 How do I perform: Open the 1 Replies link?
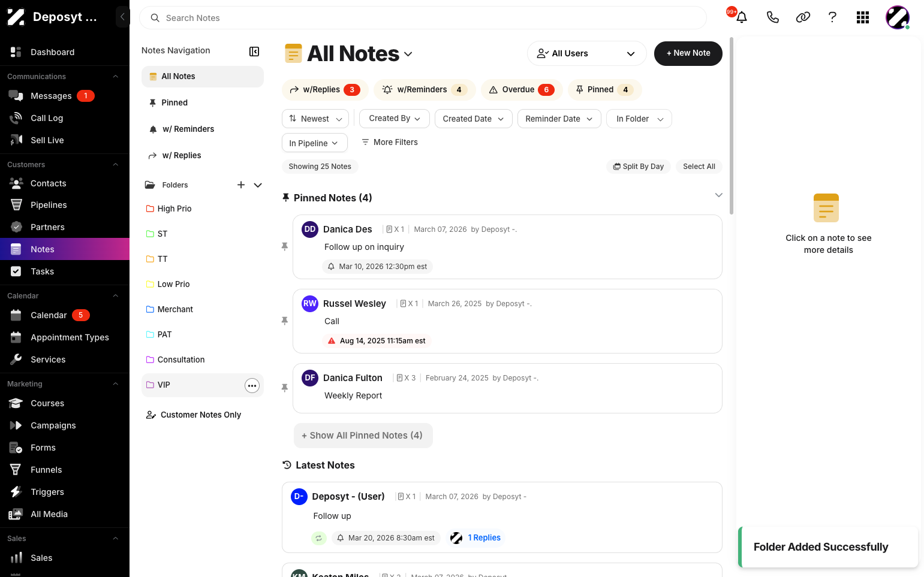pos(484,538)
